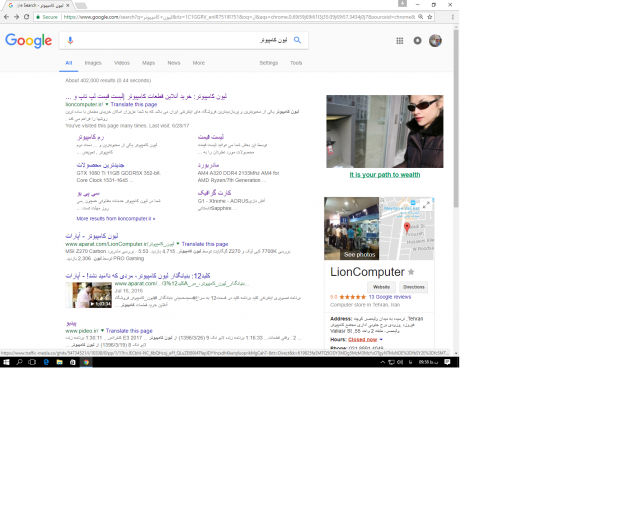640x511 pixels.
Task: Click the Chrome taskbar icon
Action: tap(86, 362)
